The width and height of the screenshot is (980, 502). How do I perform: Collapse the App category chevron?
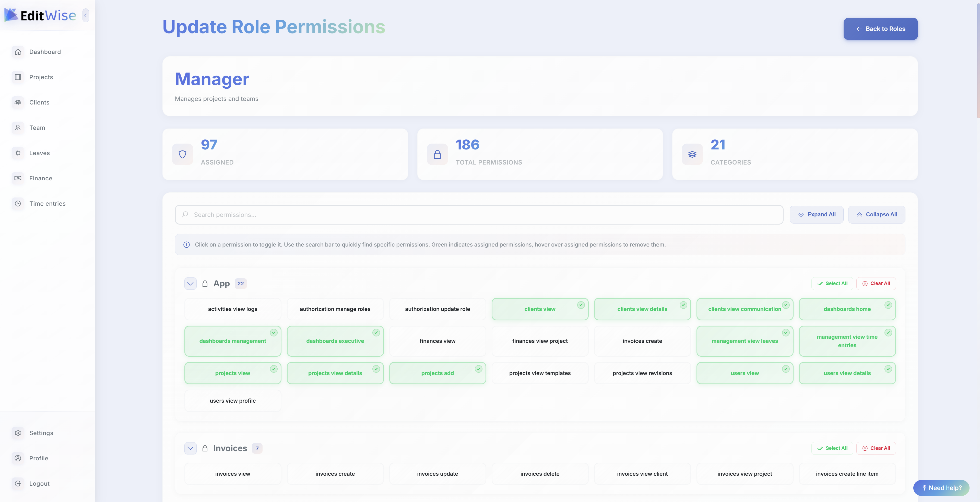pos(190,284)
